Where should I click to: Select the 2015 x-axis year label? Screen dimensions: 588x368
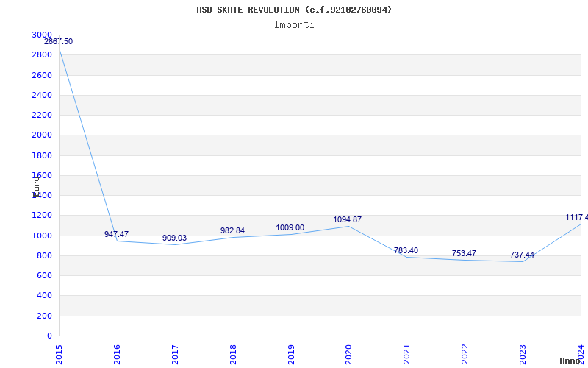pos(60,354)
